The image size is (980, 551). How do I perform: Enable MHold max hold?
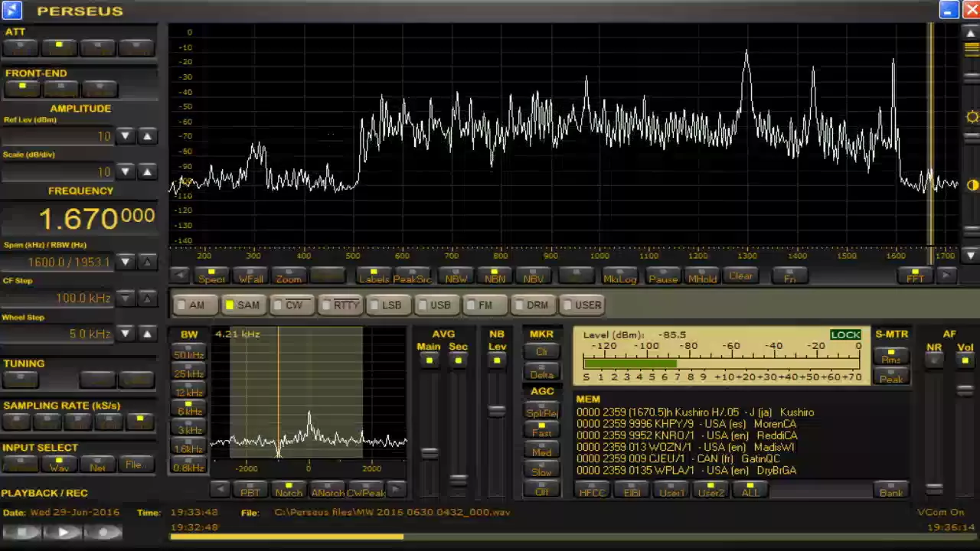click(702, 276)
